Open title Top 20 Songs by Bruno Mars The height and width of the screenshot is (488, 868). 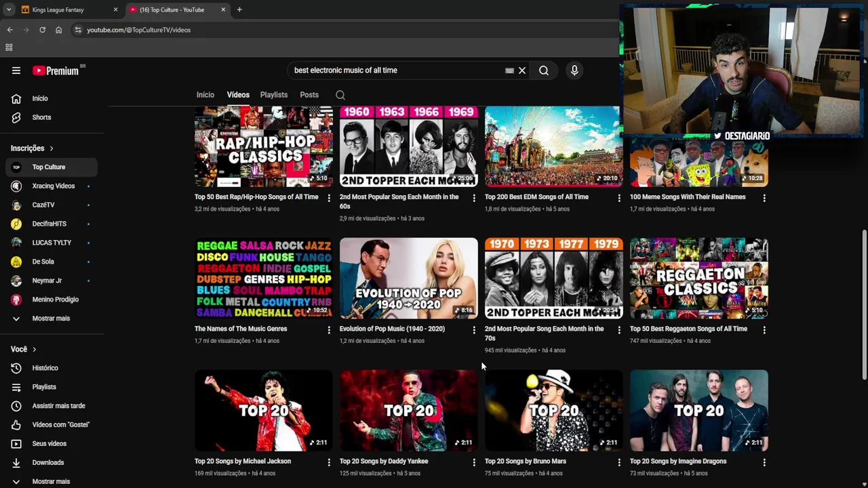pyautogui.click(x=526, y=461)
